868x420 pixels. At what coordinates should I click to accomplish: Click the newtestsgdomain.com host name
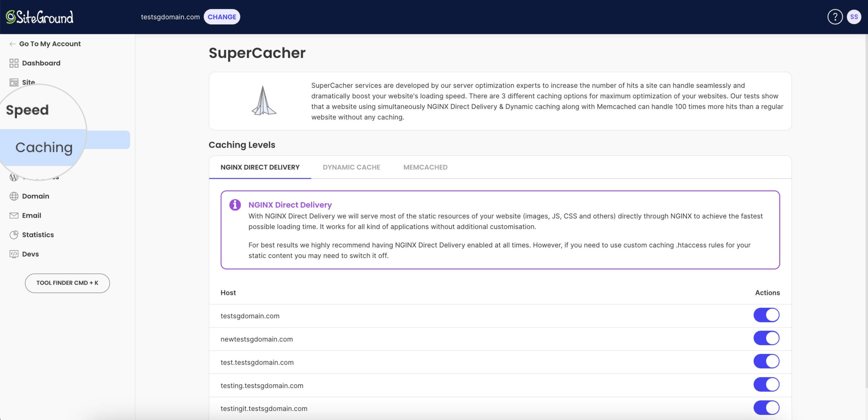pyautogui.click(x=257, y=339)
